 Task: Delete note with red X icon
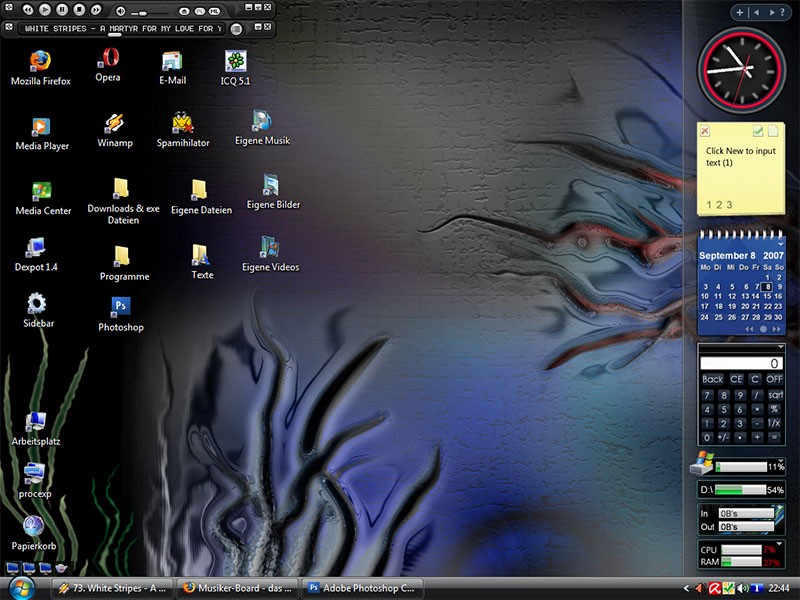705,131
